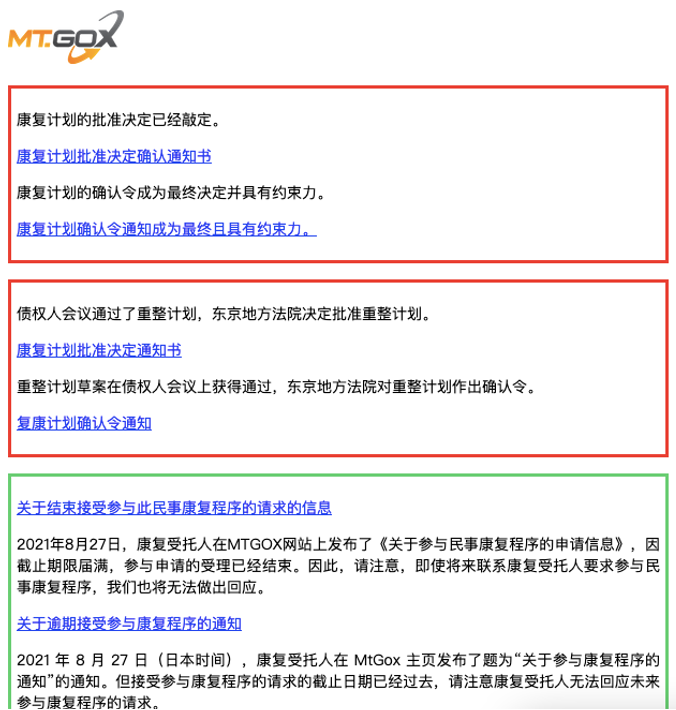676x710 pixels.
Task: Click the sentence 康复计划的批准决定已经敲定。
Action: click(x=118, y=120)
